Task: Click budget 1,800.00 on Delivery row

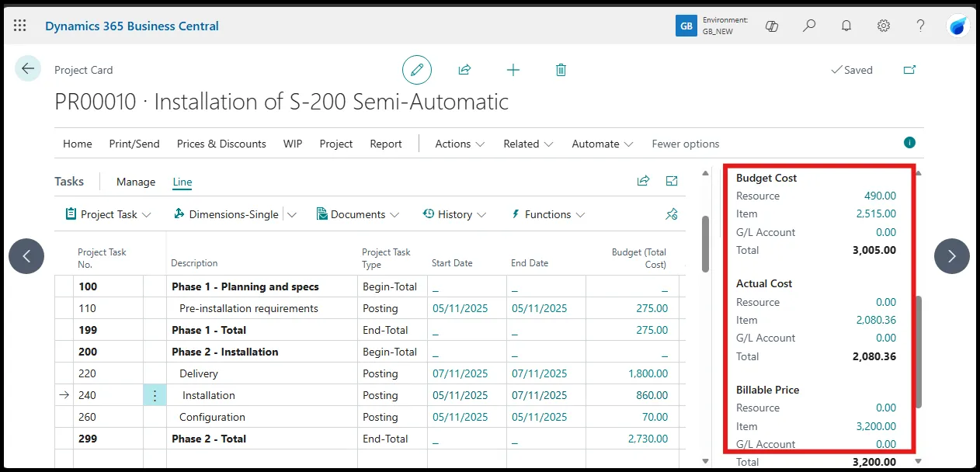Action: tap(648, 373)
